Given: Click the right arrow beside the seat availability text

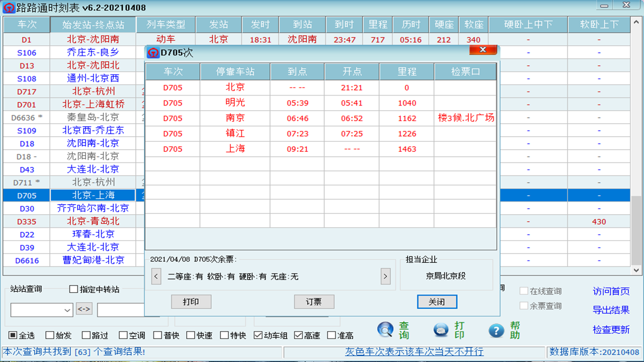Looking at the screenshot, I should [x=385, y=276].
